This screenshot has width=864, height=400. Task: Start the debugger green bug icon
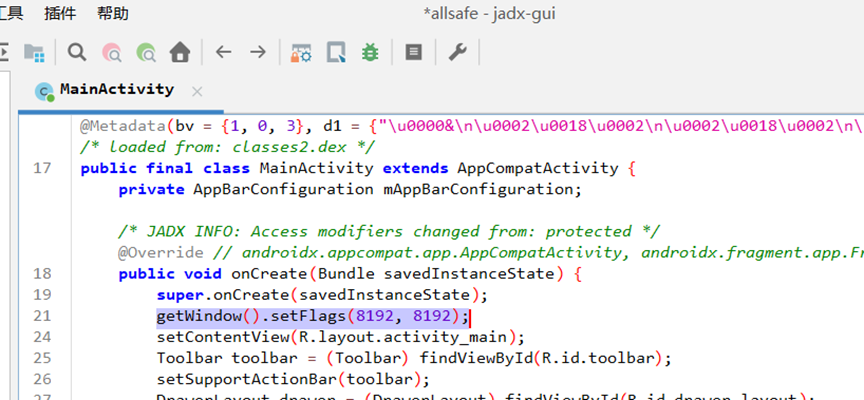tap(370, 53)
